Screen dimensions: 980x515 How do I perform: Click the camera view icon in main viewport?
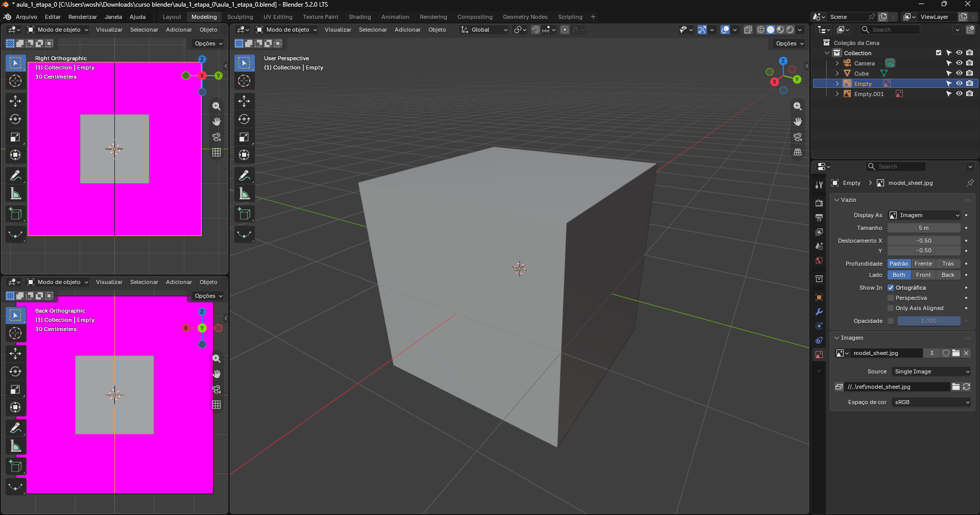(798, 137)
